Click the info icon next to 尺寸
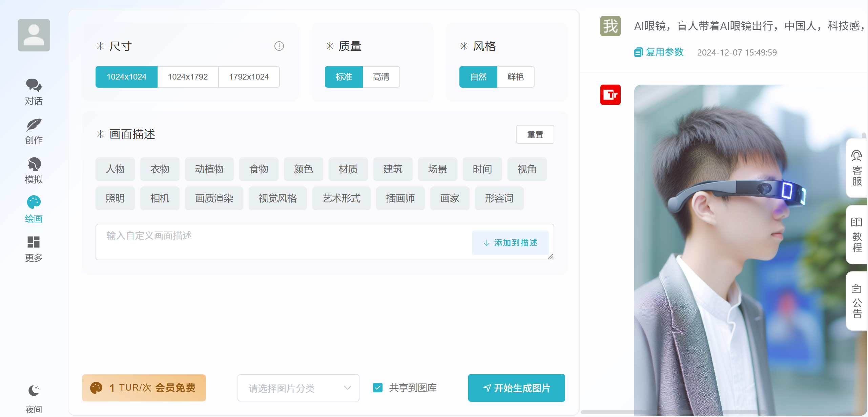Viewport: 868px width, 417px height. pyautogui.click(x=279, y=46)
